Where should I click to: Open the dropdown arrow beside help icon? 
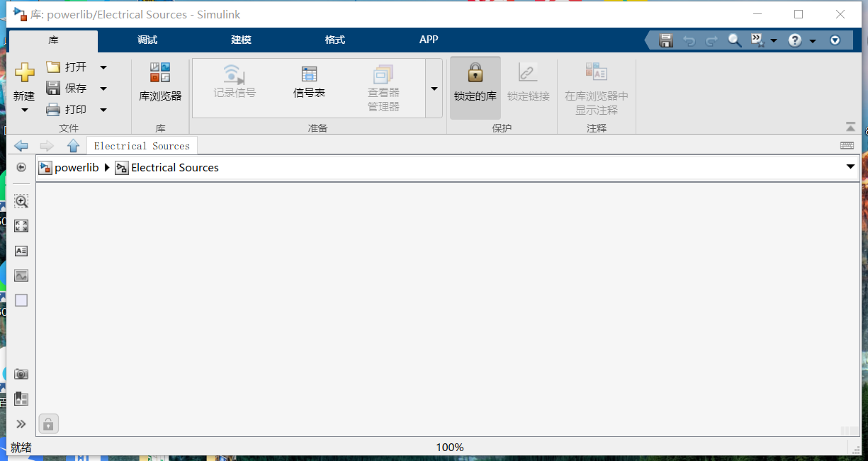click(813, 41)
